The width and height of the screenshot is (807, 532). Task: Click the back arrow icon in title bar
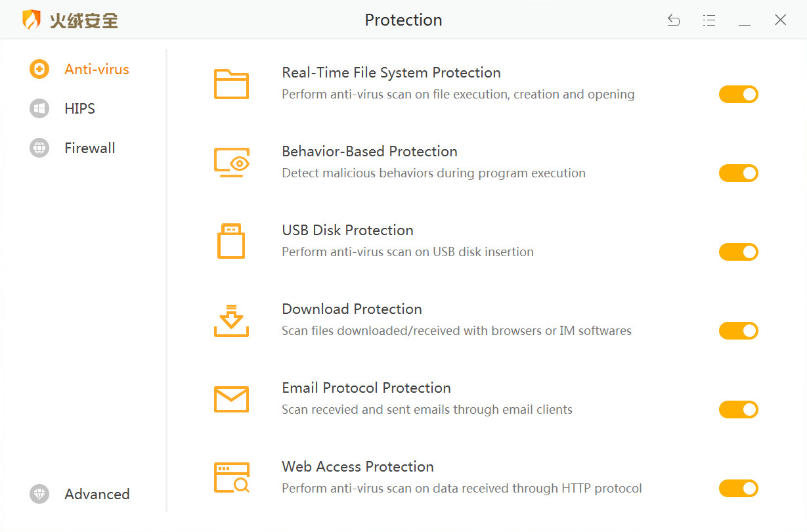click(674, 20)
